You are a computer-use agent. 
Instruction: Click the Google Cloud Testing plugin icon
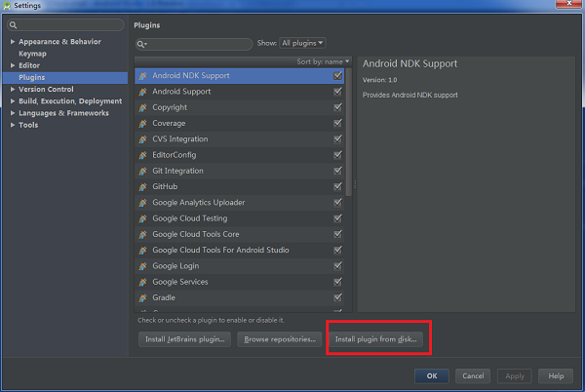[143, 218]
